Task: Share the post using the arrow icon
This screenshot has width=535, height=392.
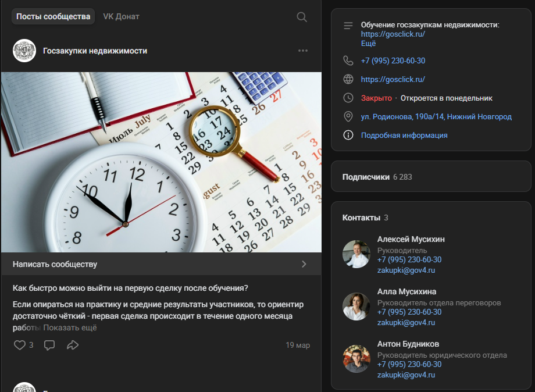Action: [73, 345]
